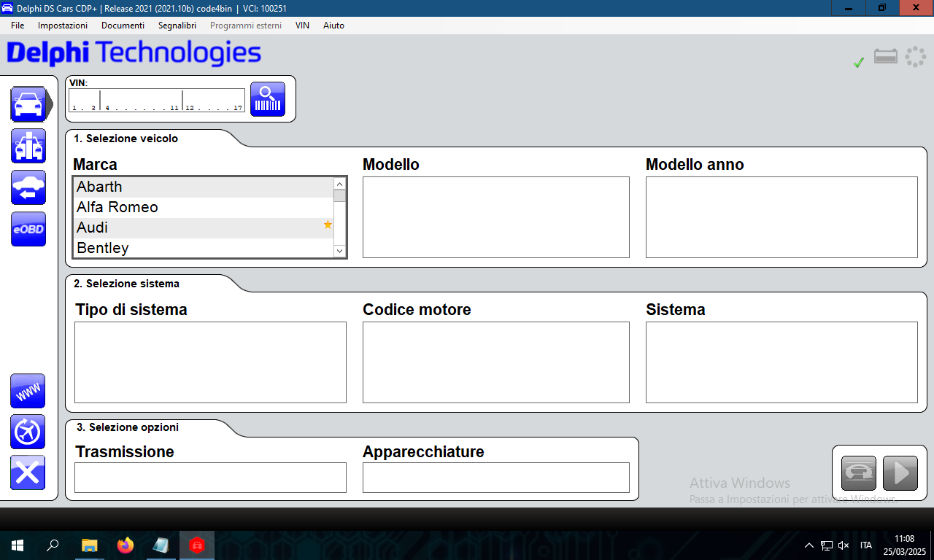
Task: Open the car diagnostics sidebar icon
Action: point(29,104)
